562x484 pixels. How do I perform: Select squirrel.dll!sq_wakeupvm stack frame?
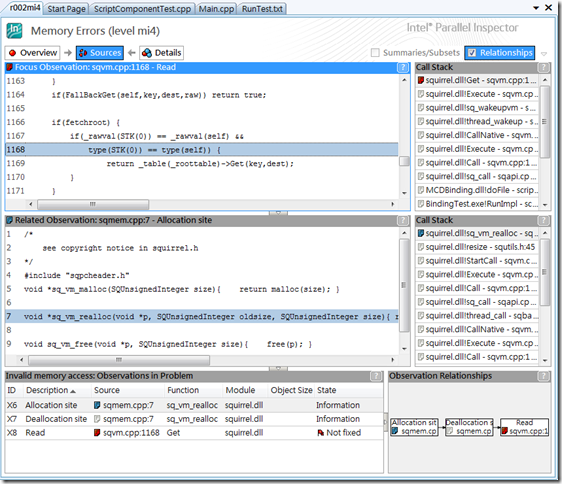(x=477, y=108)
